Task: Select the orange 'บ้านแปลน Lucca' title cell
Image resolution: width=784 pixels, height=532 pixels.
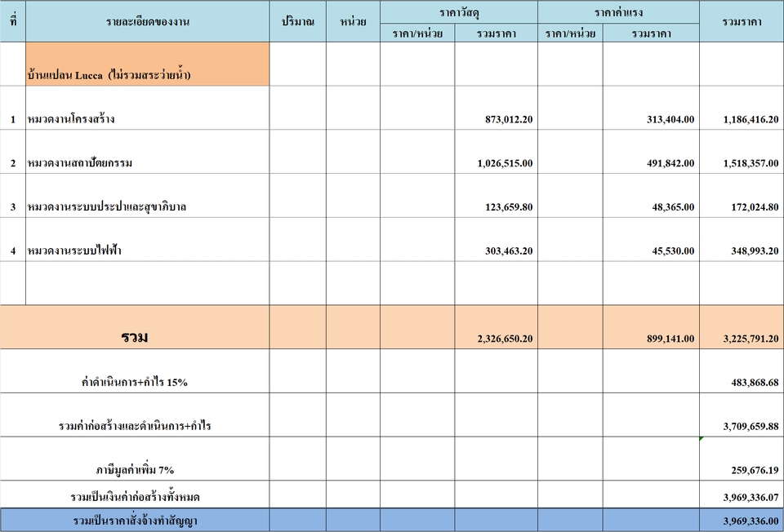Action: point(148,64)
